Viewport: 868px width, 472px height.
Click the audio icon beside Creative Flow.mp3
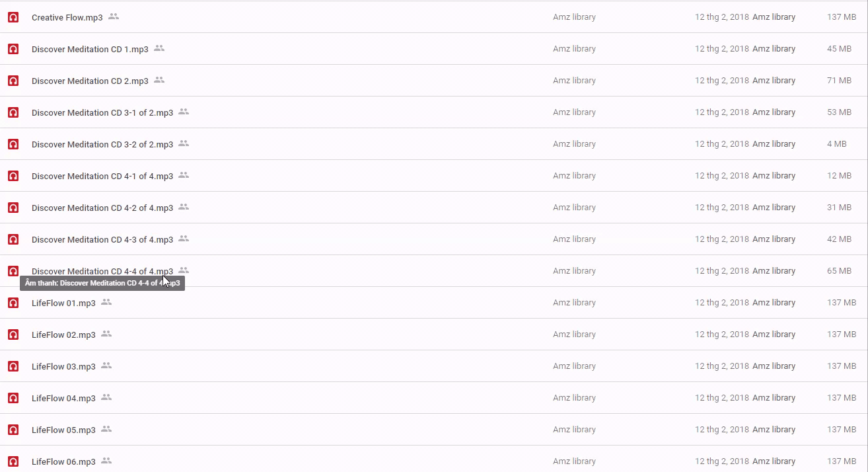(x=13, y=17)
